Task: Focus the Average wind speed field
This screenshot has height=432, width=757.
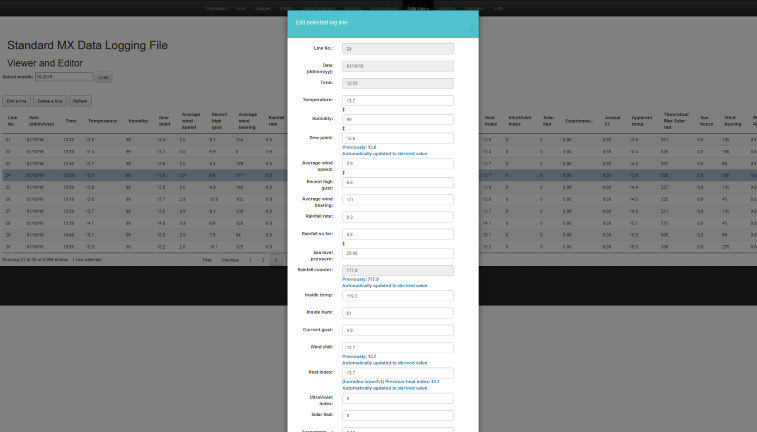Action: tap(397, 163)
